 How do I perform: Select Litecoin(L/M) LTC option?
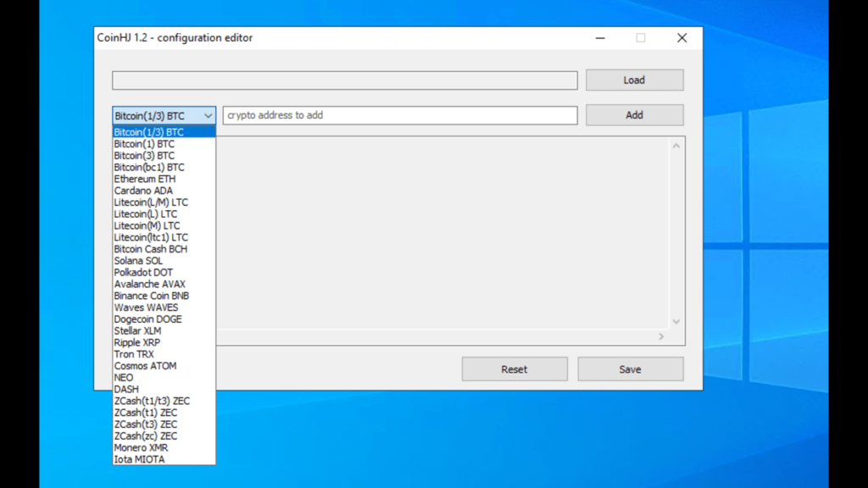(x=164, y=202)
